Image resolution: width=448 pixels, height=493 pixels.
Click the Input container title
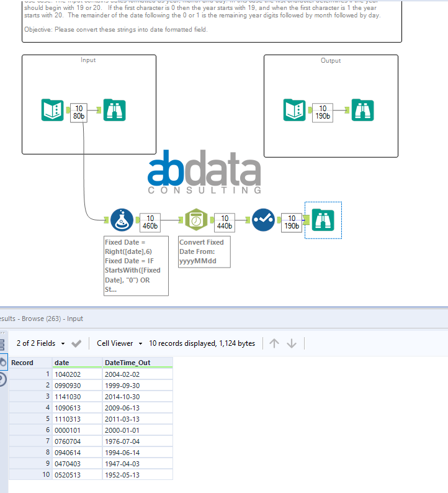tap(88, 60)
